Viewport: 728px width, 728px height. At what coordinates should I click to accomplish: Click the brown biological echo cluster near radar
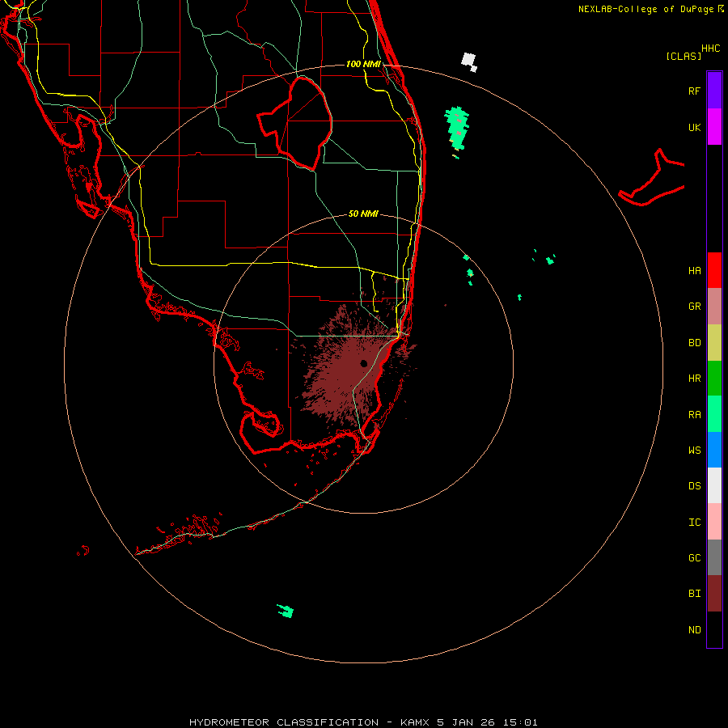(x=353, y=366)
